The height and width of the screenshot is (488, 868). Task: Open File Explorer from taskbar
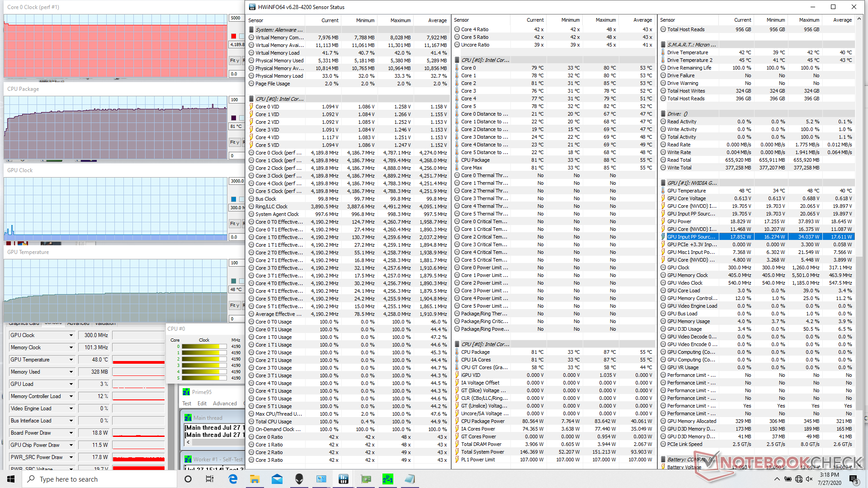point(255,479)
